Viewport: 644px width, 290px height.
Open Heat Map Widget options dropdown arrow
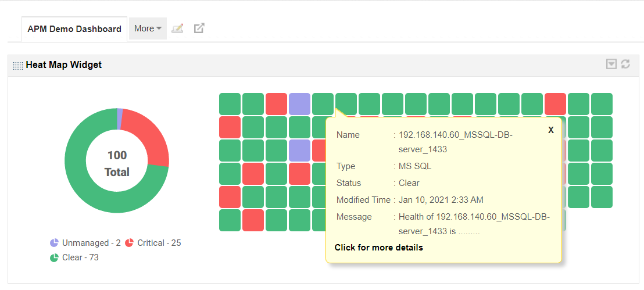[611, 64]
